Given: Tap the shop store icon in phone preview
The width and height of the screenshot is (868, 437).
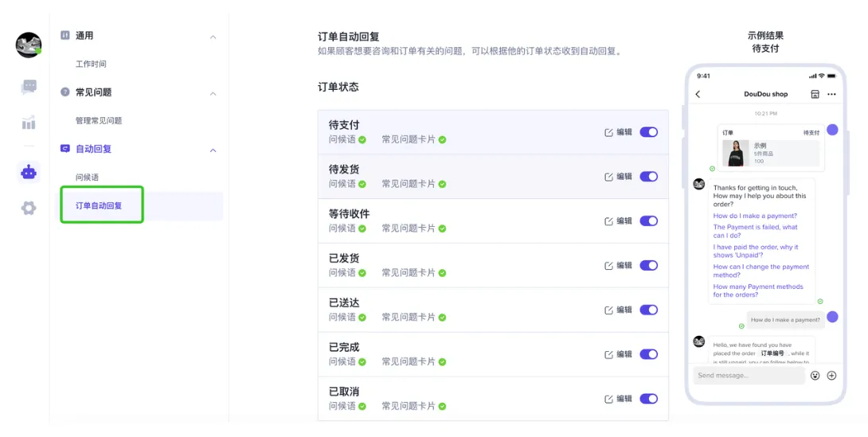Looking at the screenshot, I should tap(815, 94).
